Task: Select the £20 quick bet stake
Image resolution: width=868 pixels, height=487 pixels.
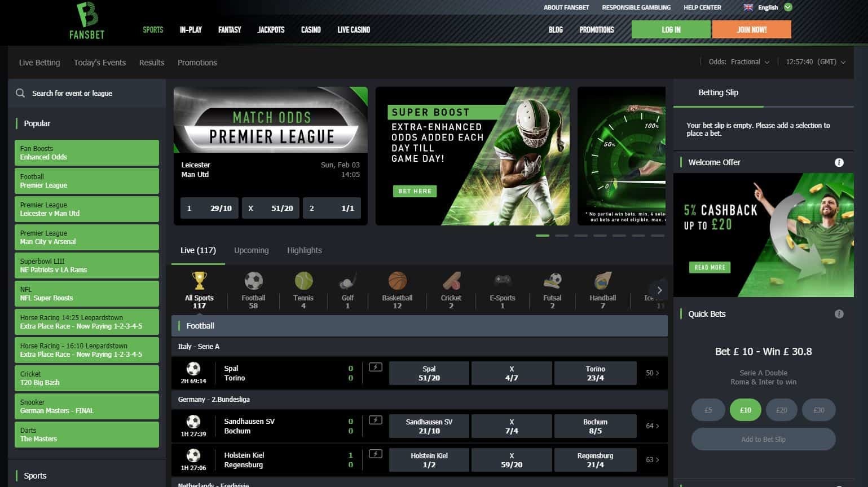Action: [781, 410]
